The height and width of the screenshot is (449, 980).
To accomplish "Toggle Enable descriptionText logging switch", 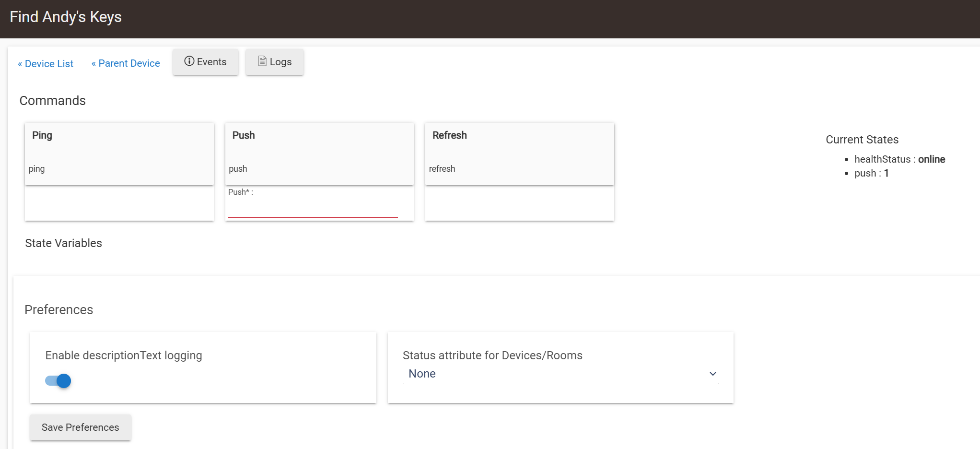I will (x=58, y=381).
